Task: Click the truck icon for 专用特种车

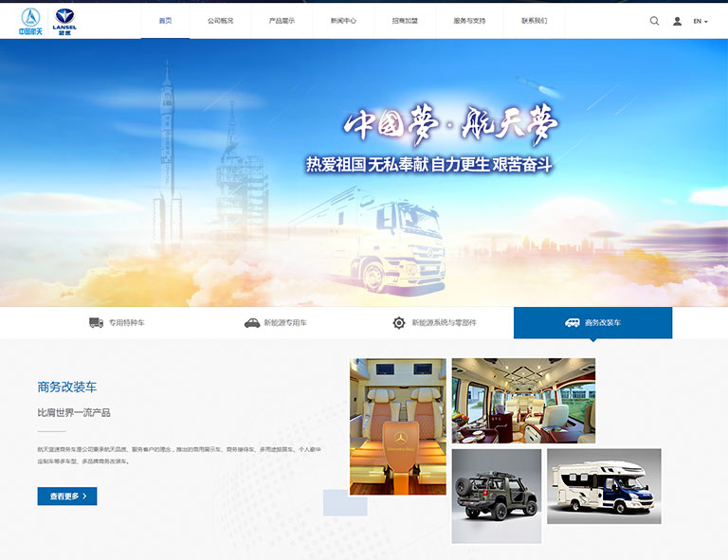Action: pos(96,323)
